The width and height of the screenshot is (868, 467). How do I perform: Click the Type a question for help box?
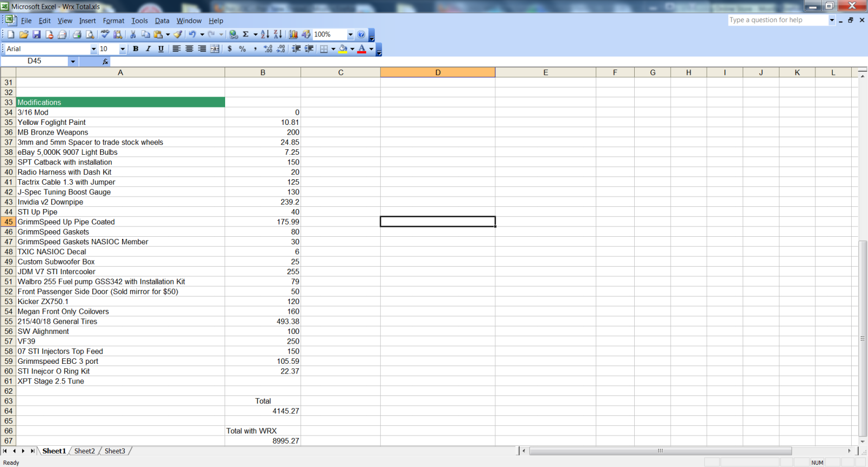[x=778, y=20]
